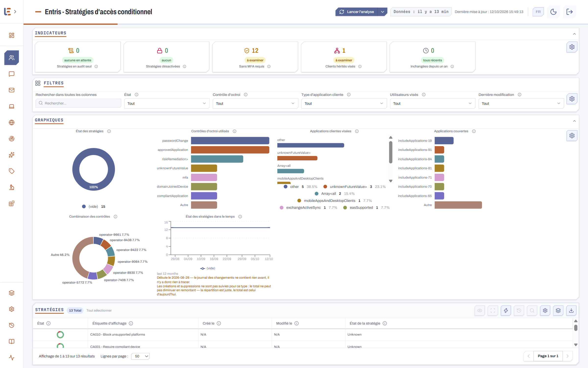
Task: Open the Contrôle d'octroi filter dropdown
Action: tap(255, 104)
